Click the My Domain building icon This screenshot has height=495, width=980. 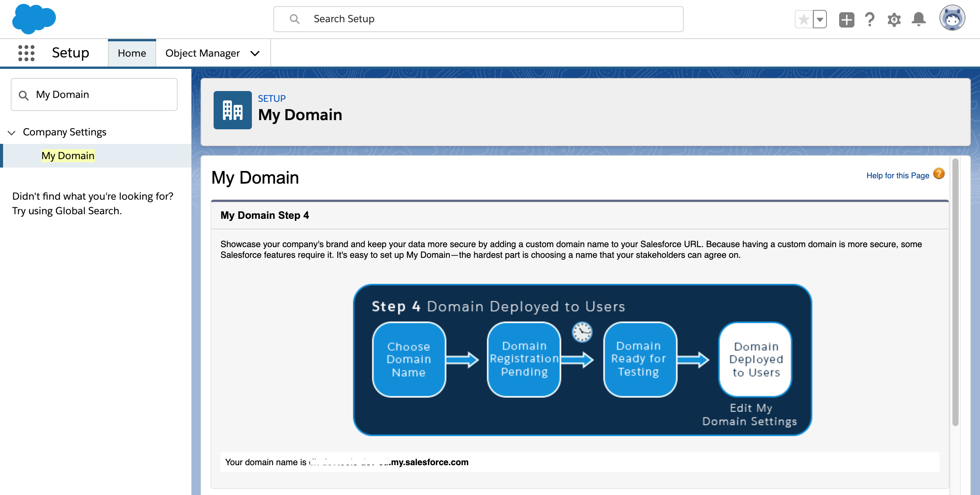[232, 110]
